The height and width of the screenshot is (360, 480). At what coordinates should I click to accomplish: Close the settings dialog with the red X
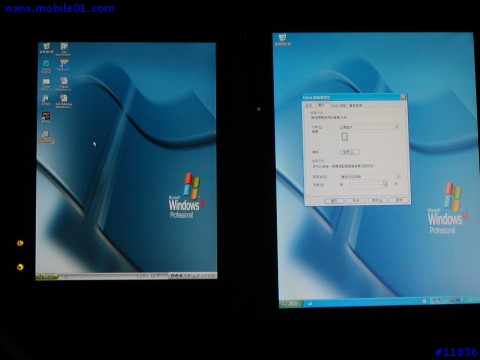pos(403,97)
